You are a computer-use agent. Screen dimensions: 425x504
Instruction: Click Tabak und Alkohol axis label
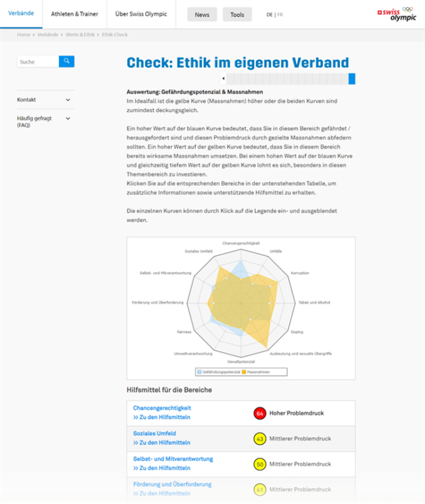(x=314, y=302)
